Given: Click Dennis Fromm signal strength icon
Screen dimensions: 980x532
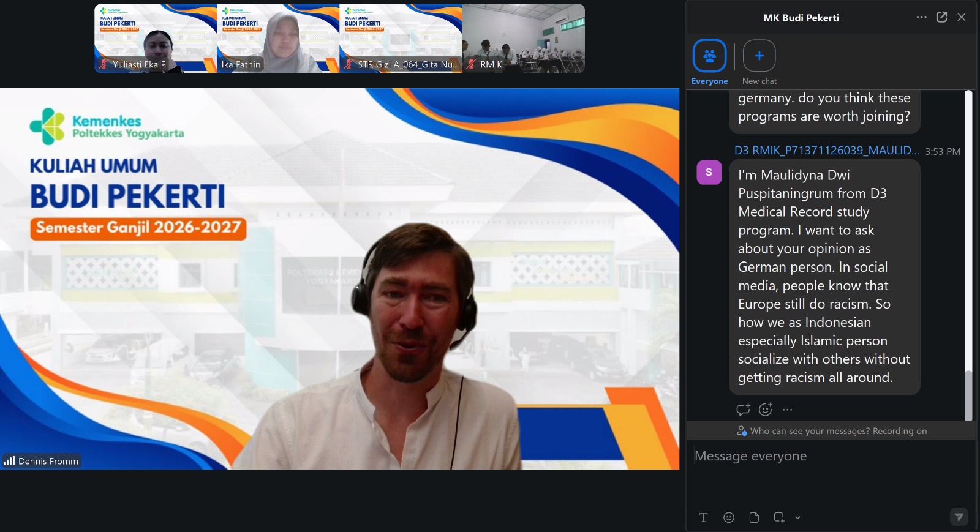Looking at the screenshot, I should coord(9,461).
